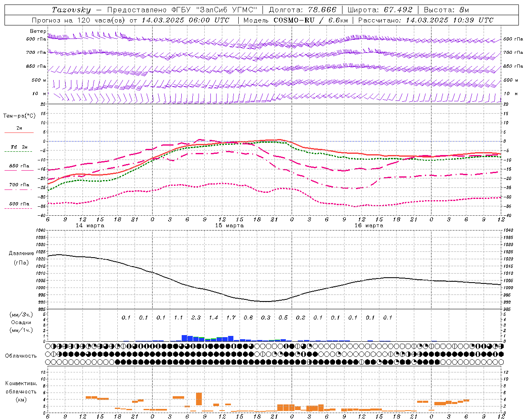Click the tallest blue precipitation bar
Viewport: 525px width, 420px height.
[185, 338]
